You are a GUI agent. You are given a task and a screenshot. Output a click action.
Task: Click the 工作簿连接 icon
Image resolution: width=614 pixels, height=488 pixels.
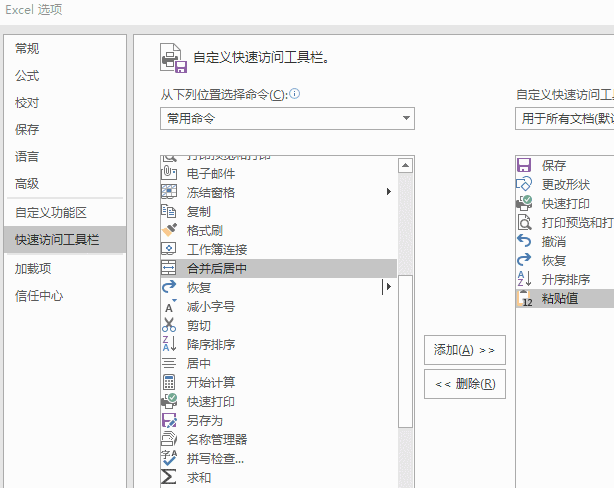[169, 249]
